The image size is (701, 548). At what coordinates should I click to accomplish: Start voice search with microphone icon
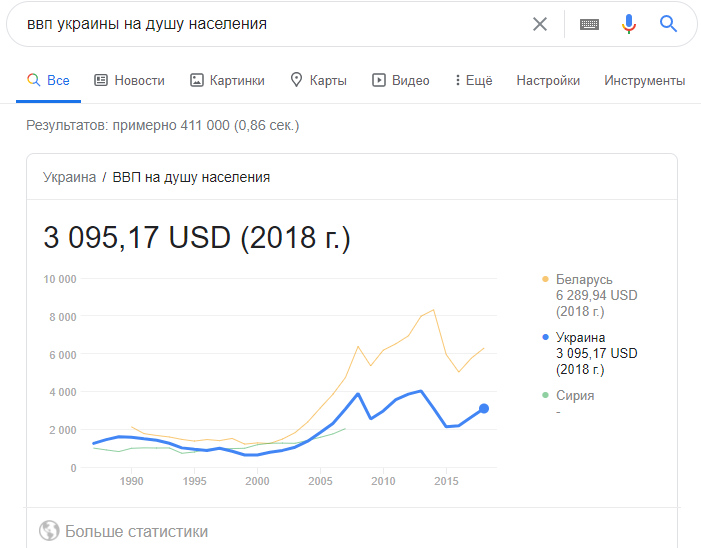(629, 24)
